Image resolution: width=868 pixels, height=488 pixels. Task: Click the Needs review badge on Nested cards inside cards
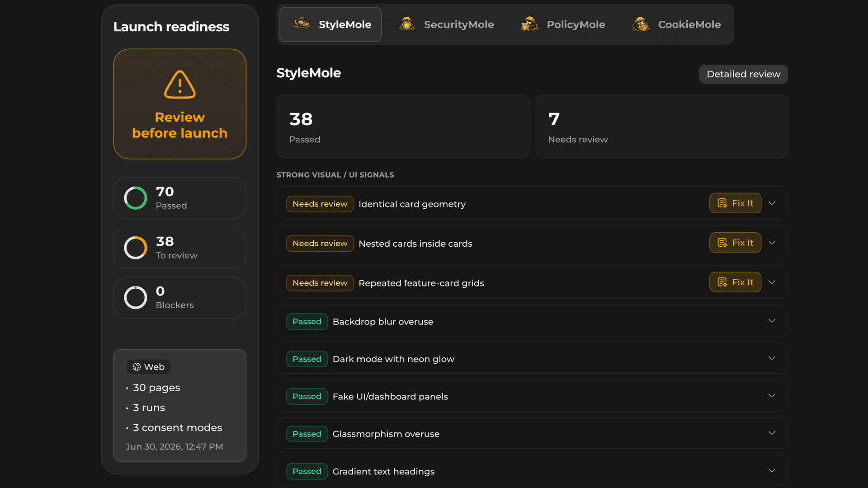coord(320,244)
